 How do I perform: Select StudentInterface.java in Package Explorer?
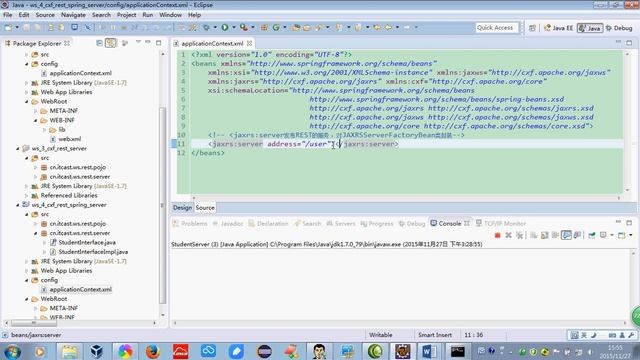[x=87, y=242]
